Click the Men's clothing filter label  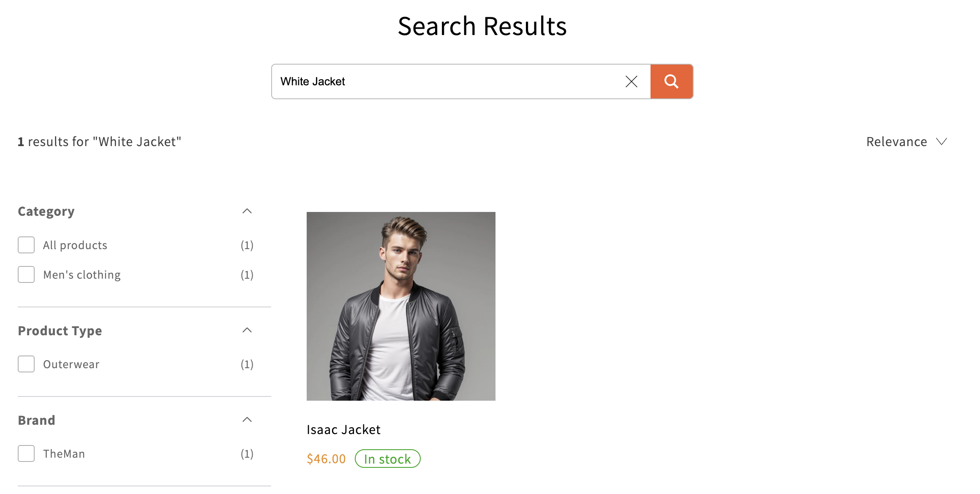coord(82,275)
